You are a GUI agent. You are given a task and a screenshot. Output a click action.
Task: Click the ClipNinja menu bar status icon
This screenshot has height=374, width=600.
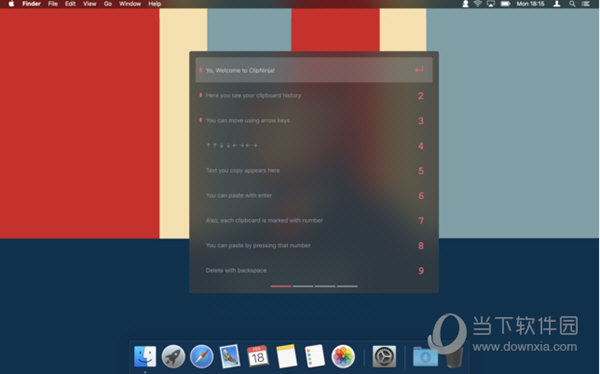tap(465, 4)
